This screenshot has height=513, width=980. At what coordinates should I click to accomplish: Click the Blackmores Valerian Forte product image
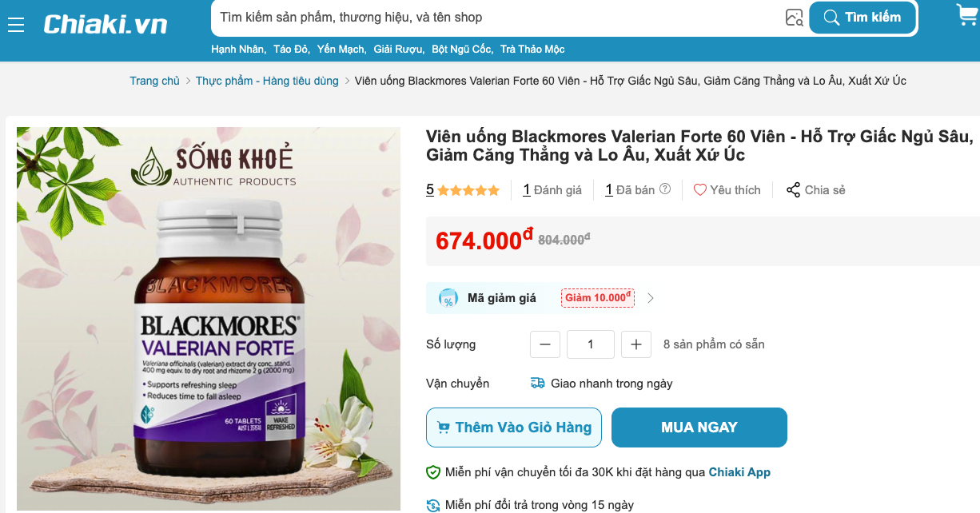pyautogui.click(x=209, y=319)
